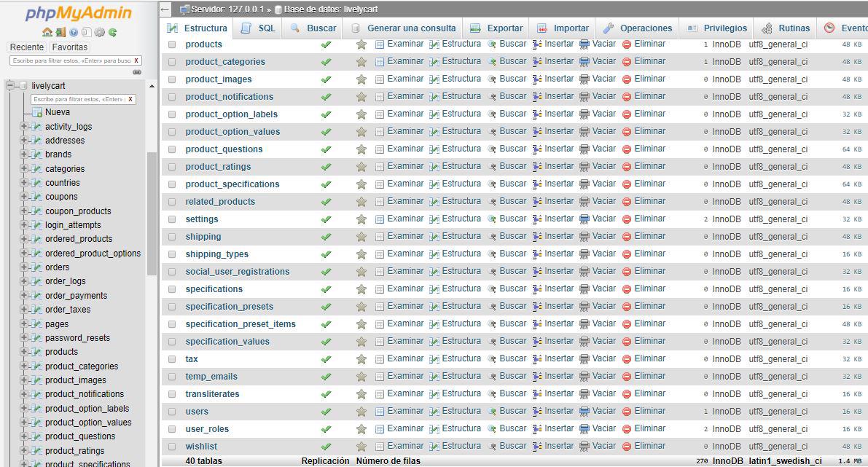The height and width of the screenshot is (467, 868).
Task: Clear the top sidebar filter with X
Action: pos(136,61)
